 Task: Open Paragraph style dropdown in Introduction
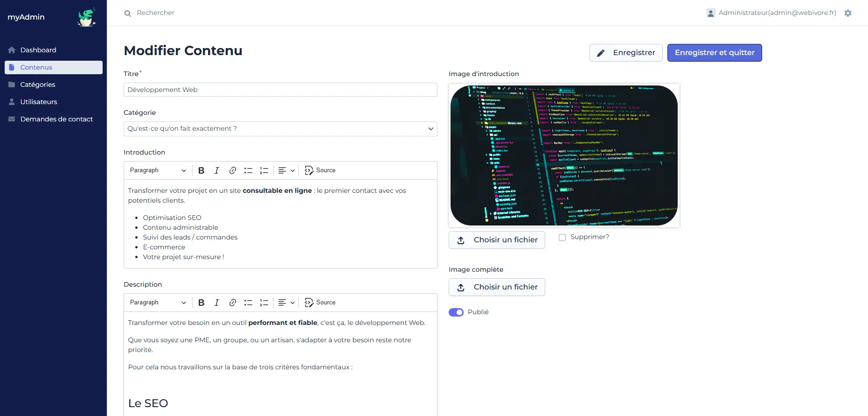(158, 170)
